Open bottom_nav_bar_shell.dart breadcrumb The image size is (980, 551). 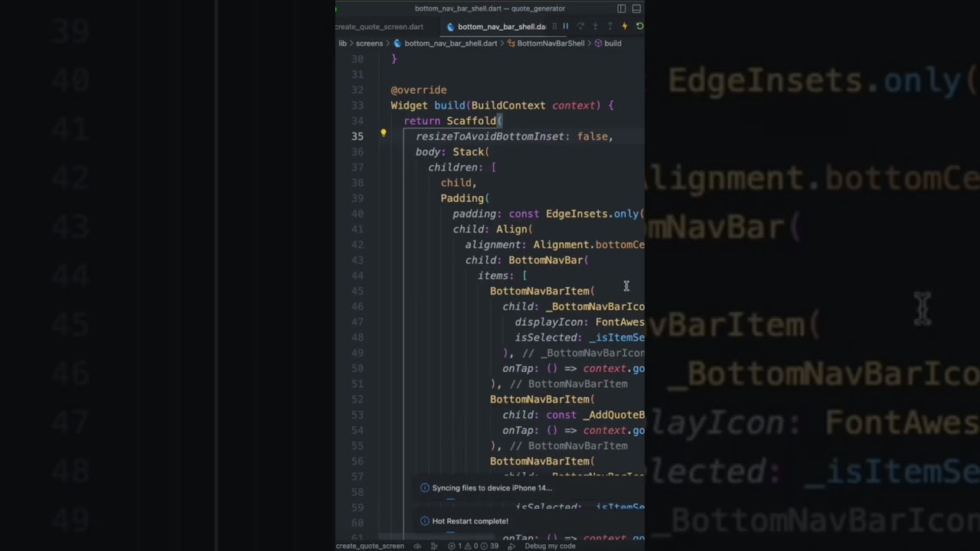pos(450,44)
